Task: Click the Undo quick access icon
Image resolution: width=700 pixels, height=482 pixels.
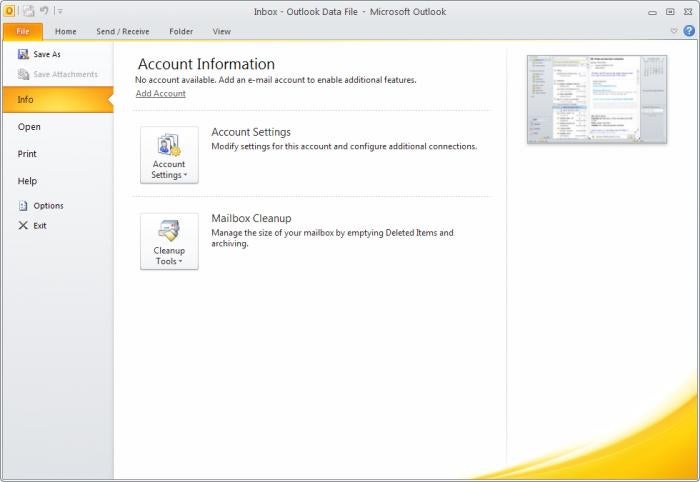Action: coord(44,10)
